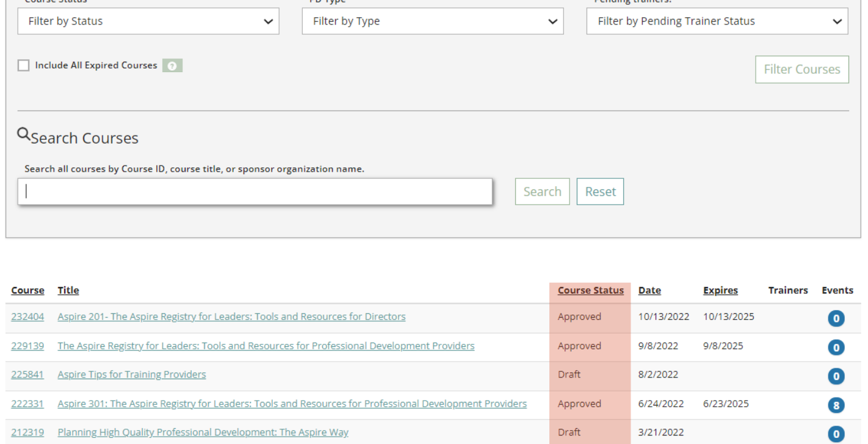Screen dimensions: 868x444
Task: Open the 8 events badge for Aspire 301
Action: tap(836, 405)
